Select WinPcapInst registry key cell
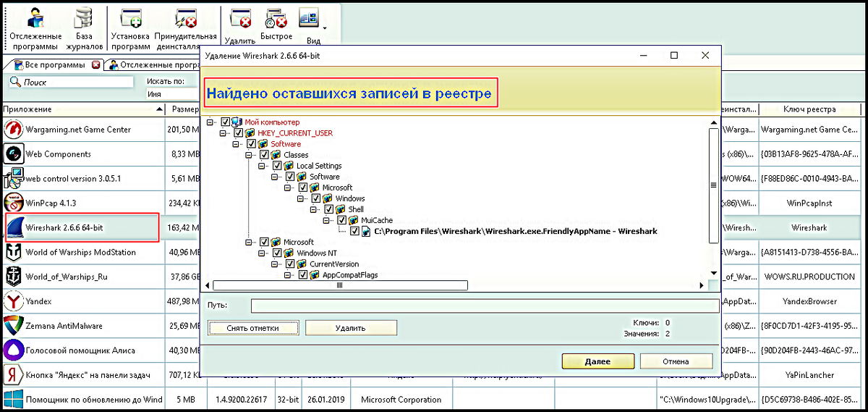Viewport: 868px width, 412px height. (809, 203)
